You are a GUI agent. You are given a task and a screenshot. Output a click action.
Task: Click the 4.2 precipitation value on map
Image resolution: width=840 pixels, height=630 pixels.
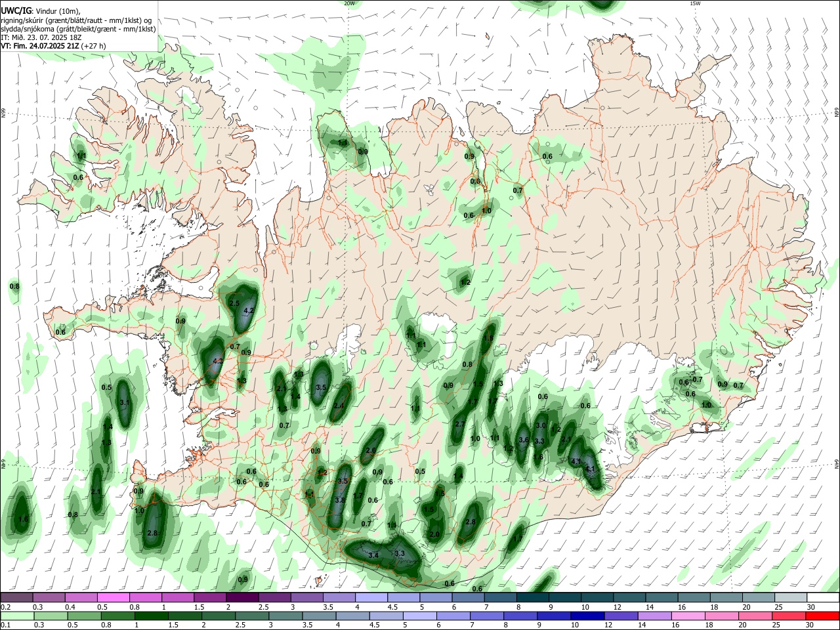[249, 310]
